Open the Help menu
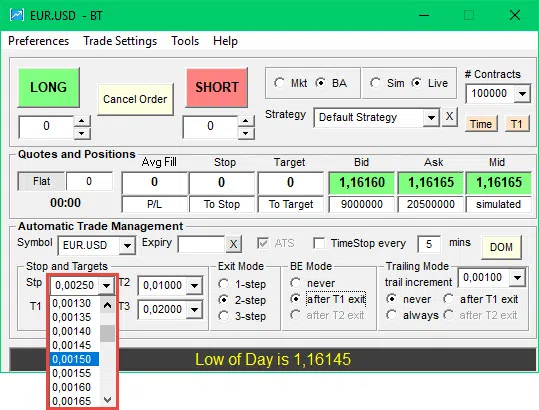This screenshot has height=410, width=539. click(x=225, y=41)
